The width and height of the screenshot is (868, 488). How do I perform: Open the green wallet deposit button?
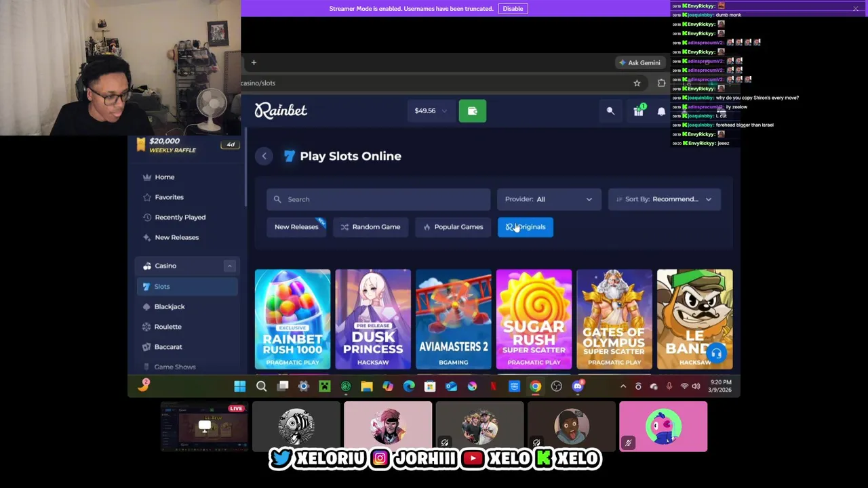coord(472,111)
